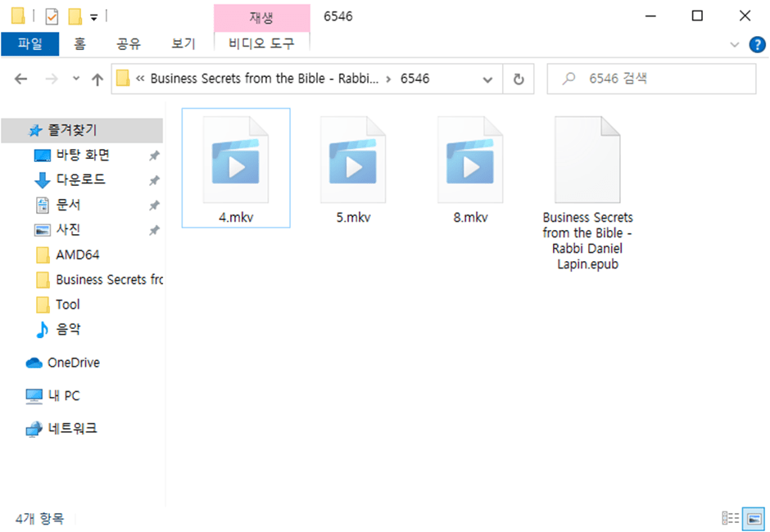The width and height of the screenshot is (770, 532).
Task: Click the 6546 검색 search box
Action: pos(651,79)
